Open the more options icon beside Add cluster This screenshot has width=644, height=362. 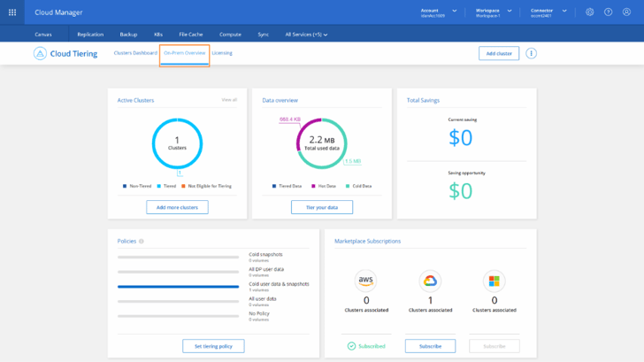coord(531,53)
